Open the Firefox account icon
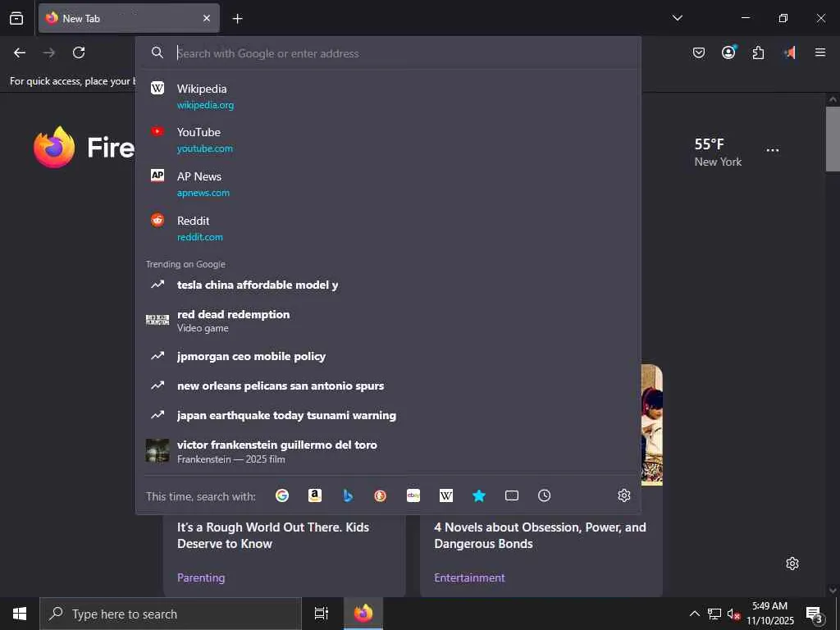 pos(728,52)
